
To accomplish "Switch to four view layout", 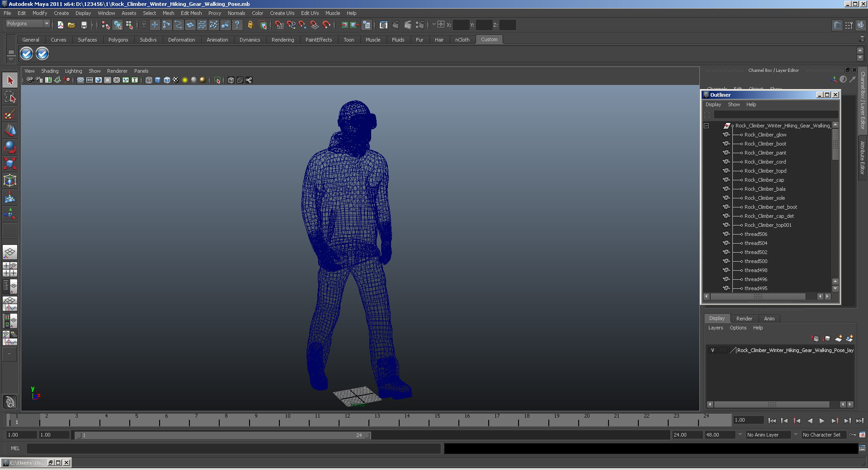I will [x=10, y=269].
